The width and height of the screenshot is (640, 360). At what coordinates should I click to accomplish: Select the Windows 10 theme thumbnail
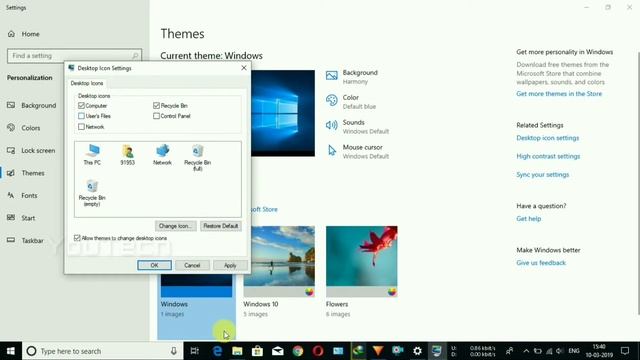tap(279, 261)
